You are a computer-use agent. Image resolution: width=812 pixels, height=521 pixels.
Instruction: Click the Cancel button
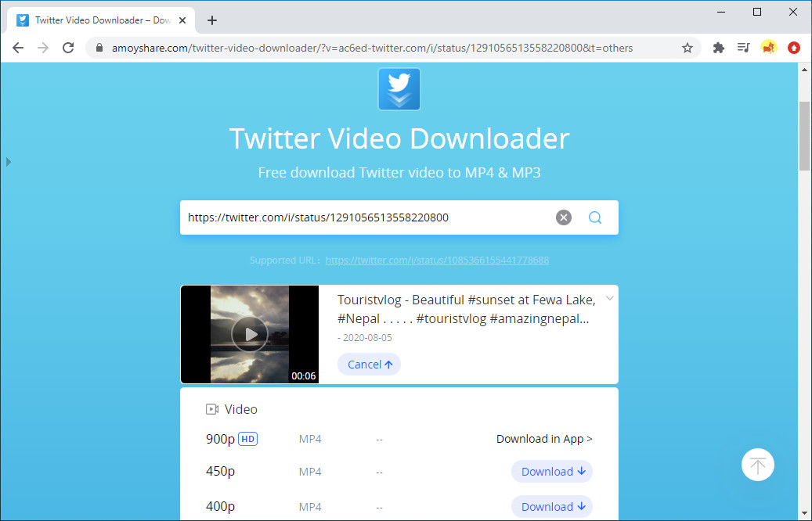pyautogui.click(x=370, y=365)
